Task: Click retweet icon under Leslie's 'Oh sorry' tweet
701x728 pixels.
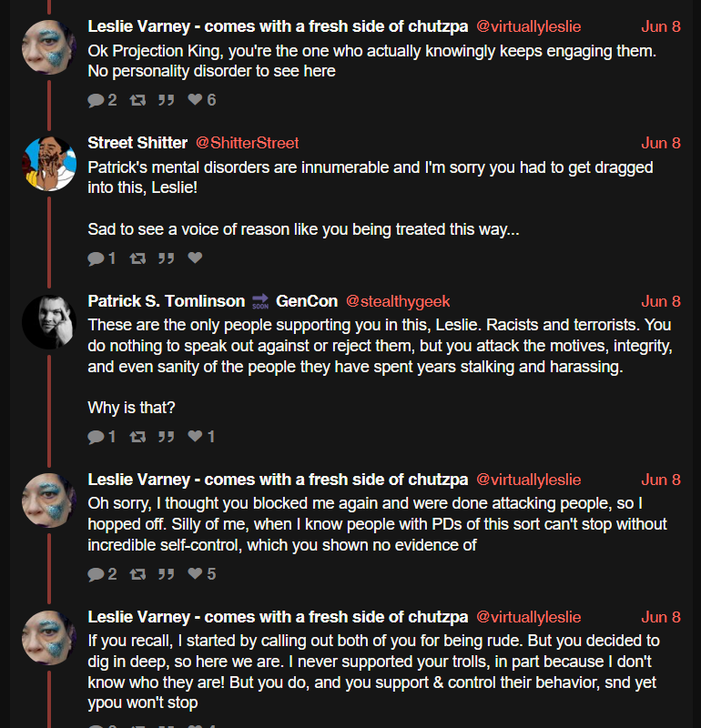Action: point(137,574)
